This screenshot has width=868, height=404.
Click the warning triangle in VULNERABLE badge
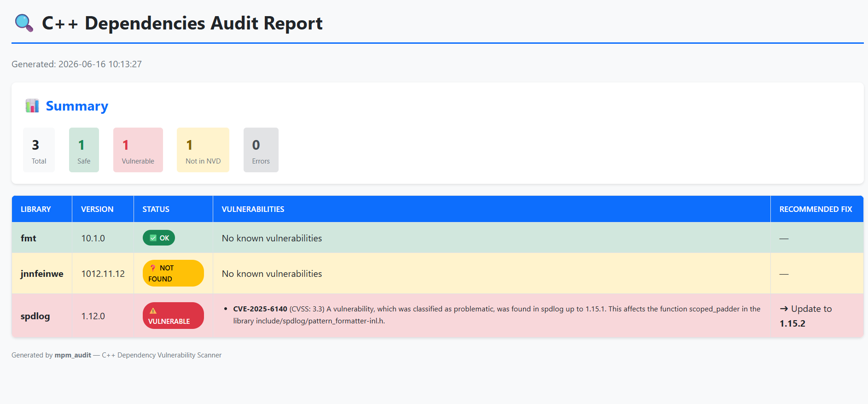(153, 310)
